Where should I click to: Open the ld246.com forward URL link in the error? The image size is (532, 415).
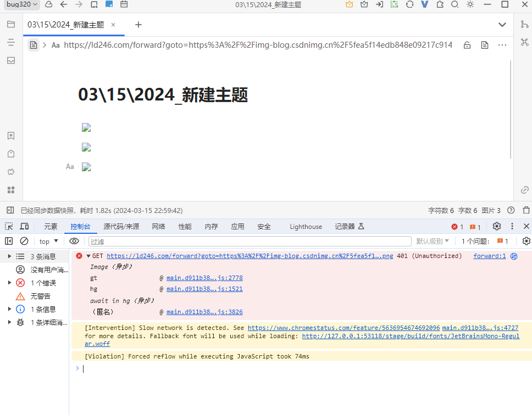pos(250,256)
